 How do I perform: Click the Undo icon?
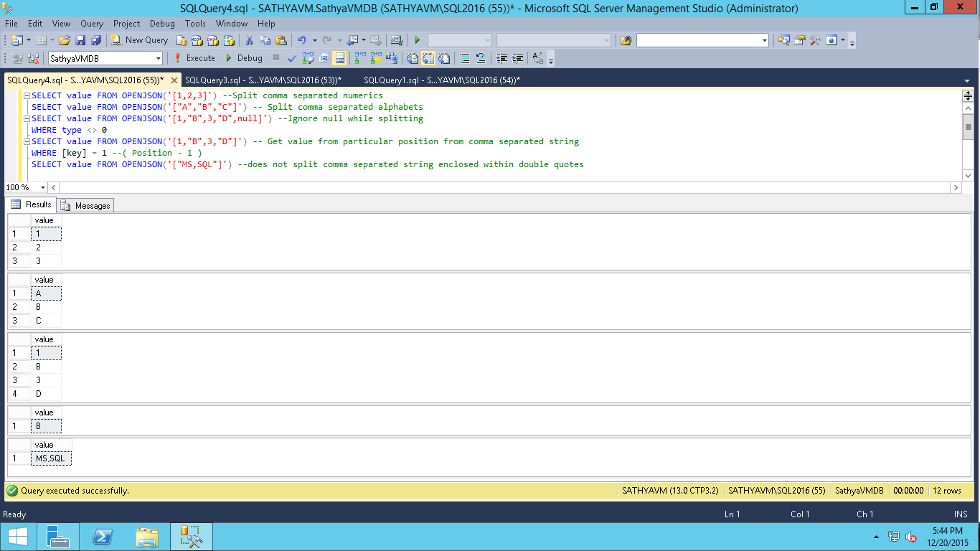(301, 40)
